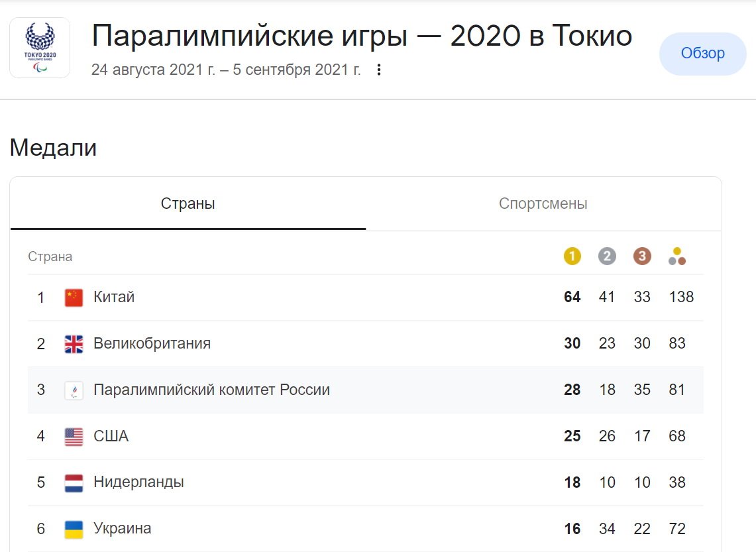Click the Ukraine flag icon

coord(74,529)
